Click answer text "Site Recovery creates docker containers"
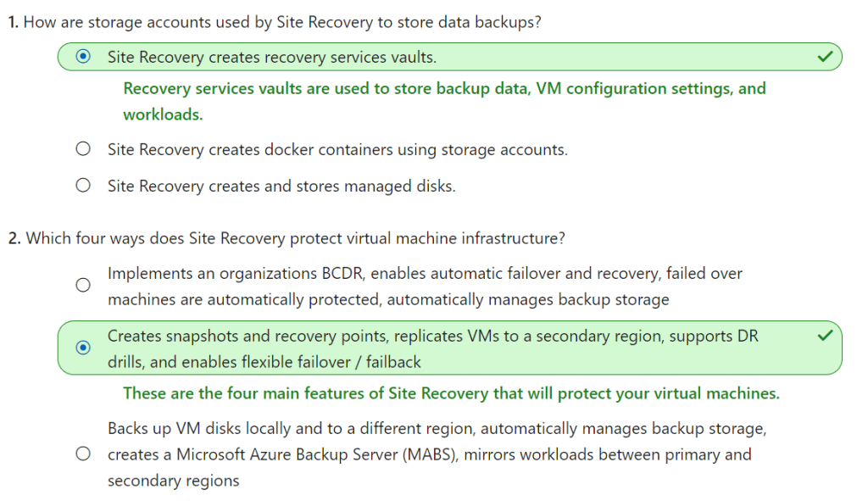Viewport: 868px width, 501px height. click(x=337, y=149)
